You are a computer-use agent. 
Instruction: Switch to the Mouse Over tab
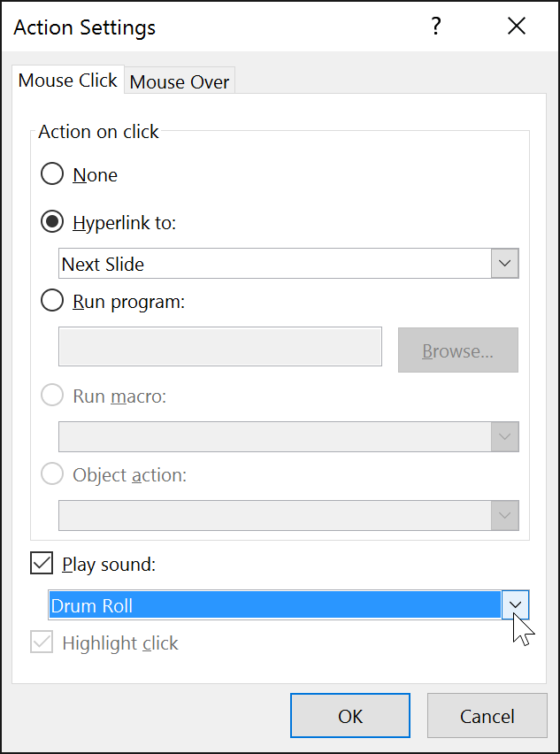pos(179,81)
